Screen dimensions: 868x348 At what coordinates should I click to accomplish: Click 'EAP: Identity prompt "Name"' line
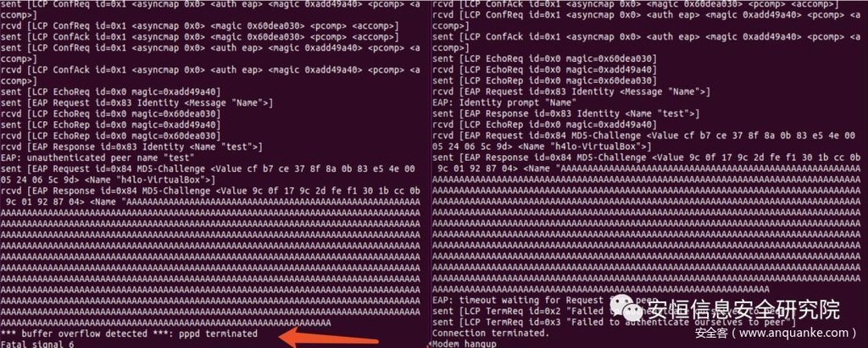[504, 103]
